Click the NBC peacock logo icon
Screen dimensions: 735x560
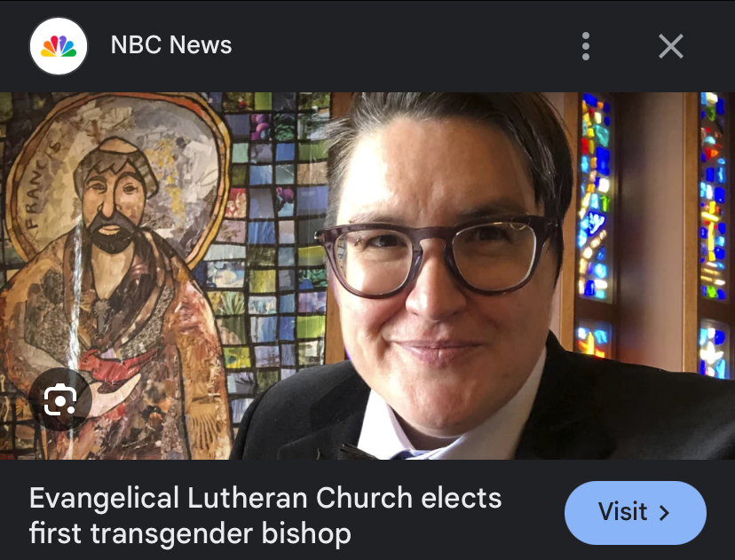tap(59, 46)
